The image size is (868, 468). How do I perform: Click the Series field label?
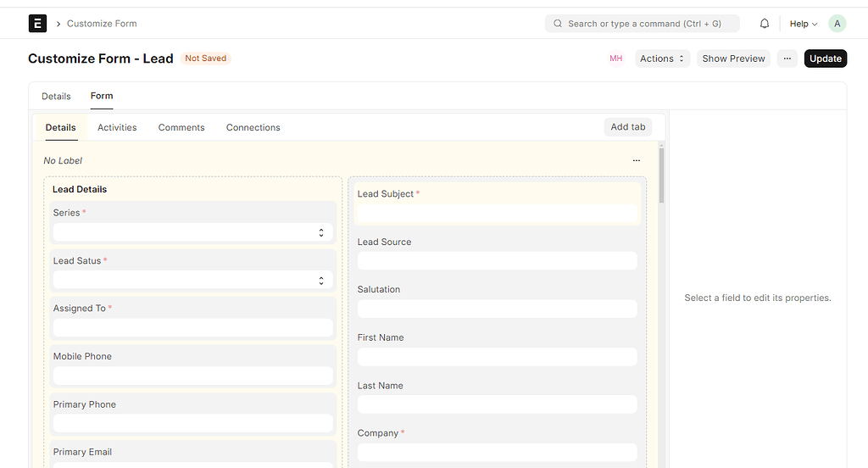click(x=66, y=213)
